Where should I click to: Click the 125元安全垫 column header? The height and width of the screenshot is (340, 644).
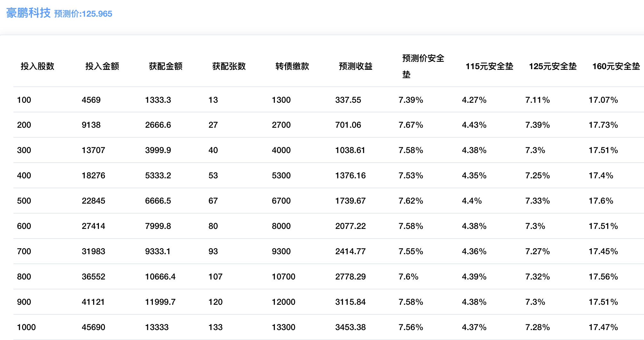pos(552,66)
